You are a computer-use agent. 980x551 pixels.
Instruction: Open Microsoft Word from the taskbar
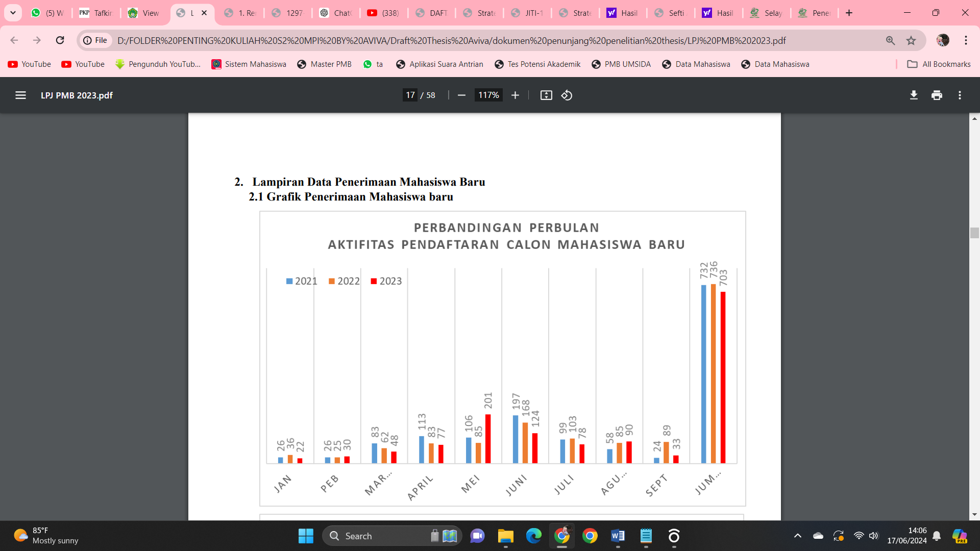tap(618, 536)
